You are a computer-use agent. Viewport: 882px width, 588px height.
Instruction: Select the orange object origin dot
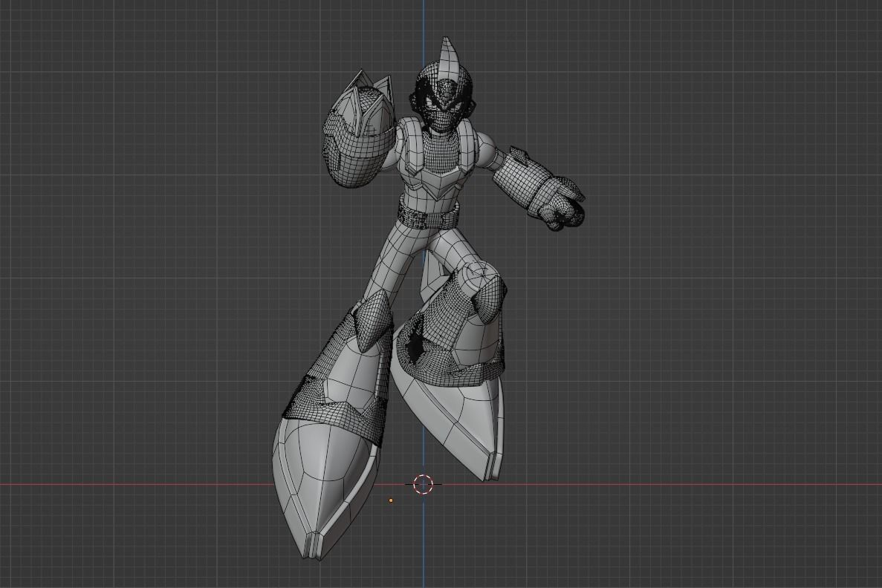[x=391, y=500]
